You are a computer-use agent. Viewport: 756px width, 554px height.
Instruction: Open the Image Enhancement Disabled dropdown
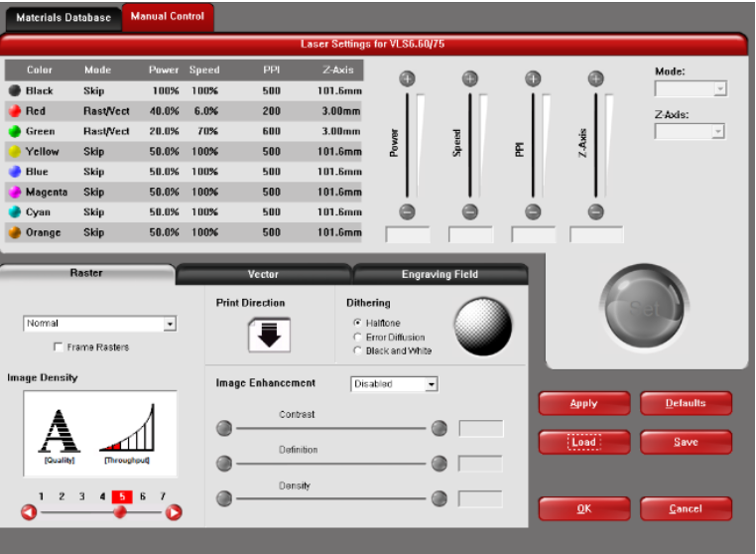(x=395, y=384)
